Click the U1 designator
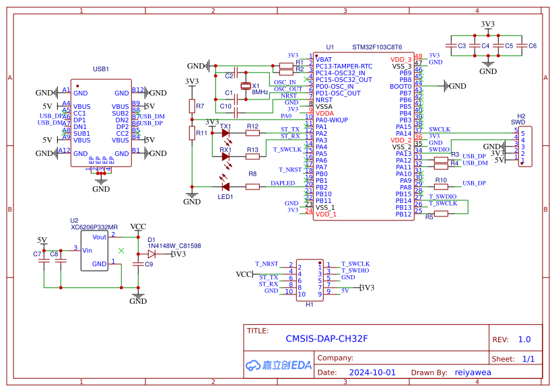Viewport: 556px width, 392px height. 330,47
